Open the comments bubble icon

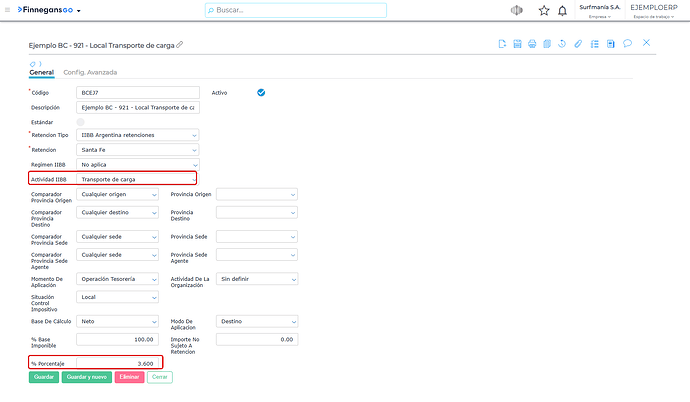coord(627,43)
